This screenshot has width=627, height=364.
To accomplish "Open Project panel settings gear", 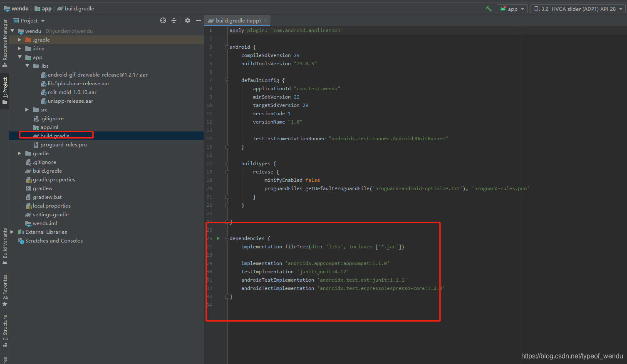I will pyautogui.click(x=188, y=20).
